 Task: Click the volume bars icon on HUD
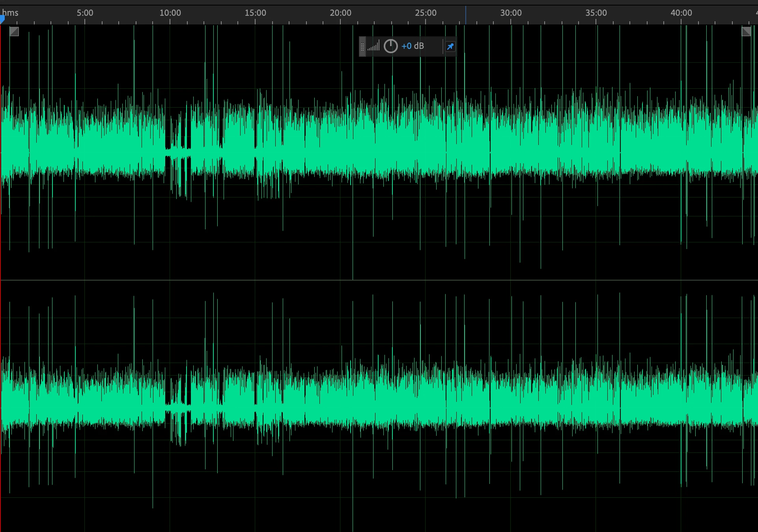pyautogui.click(x=373, y=46)
